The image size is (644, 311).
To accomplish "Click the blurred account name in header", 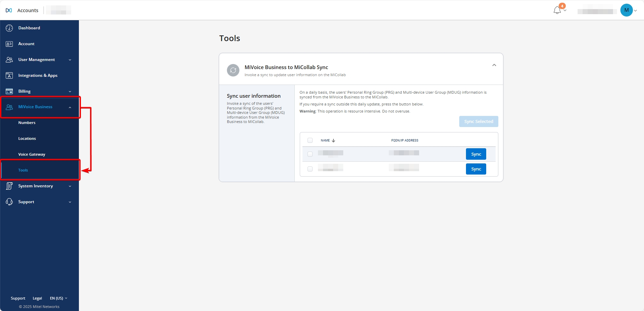I will [59, 10].
